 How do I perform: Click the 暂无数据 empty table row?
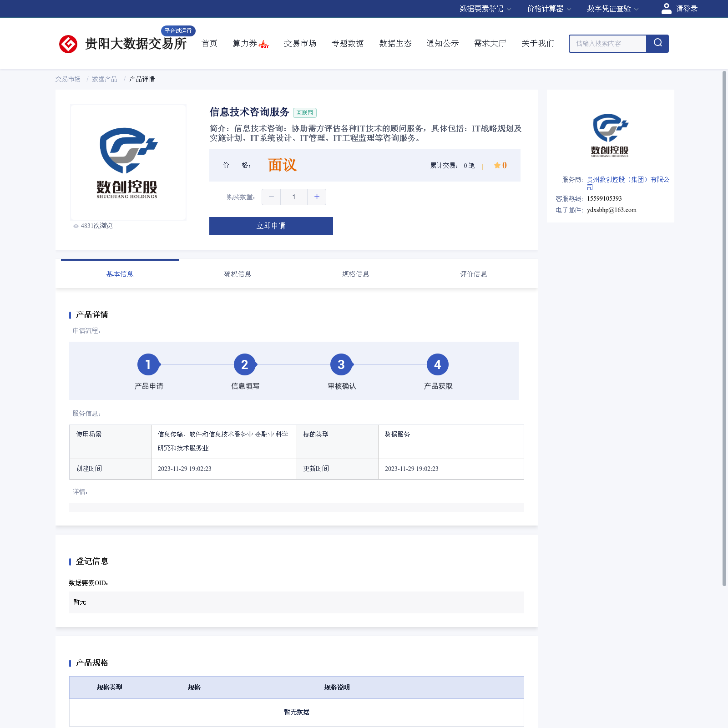pyautogui.click(x=297, y=712)
